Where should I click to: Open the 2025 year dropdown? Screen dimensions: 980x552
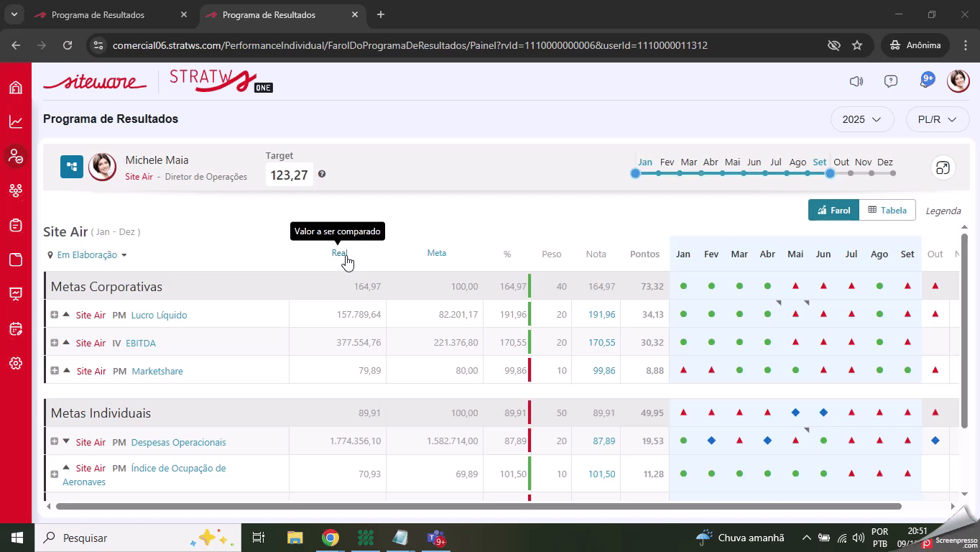861,119
